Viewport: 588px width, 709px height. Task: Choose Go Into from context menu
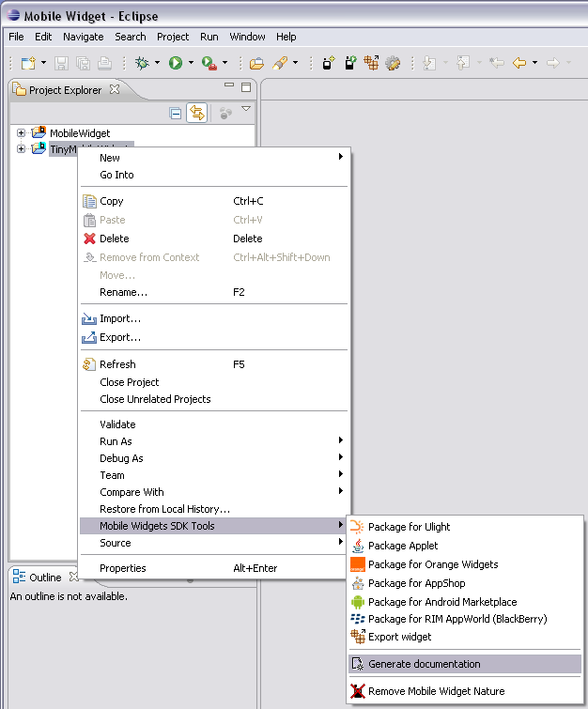213,175
